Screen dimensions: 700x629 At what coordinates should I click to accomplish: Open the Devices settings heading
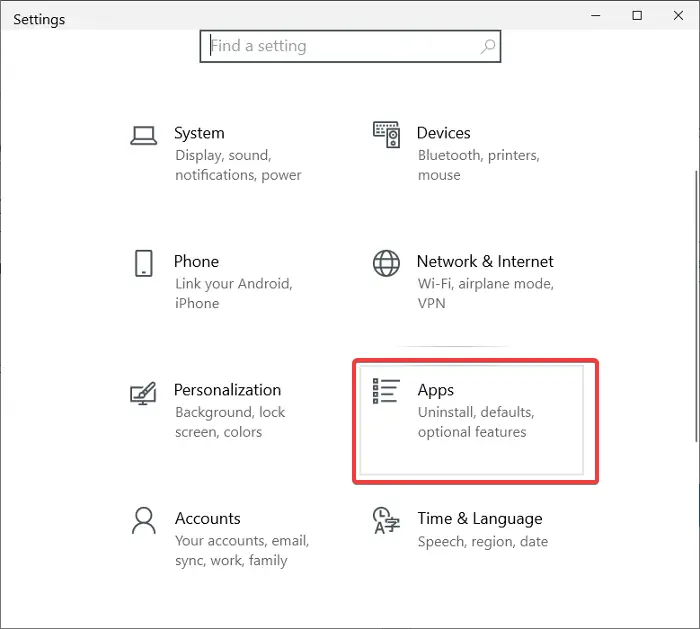point(443,133)
